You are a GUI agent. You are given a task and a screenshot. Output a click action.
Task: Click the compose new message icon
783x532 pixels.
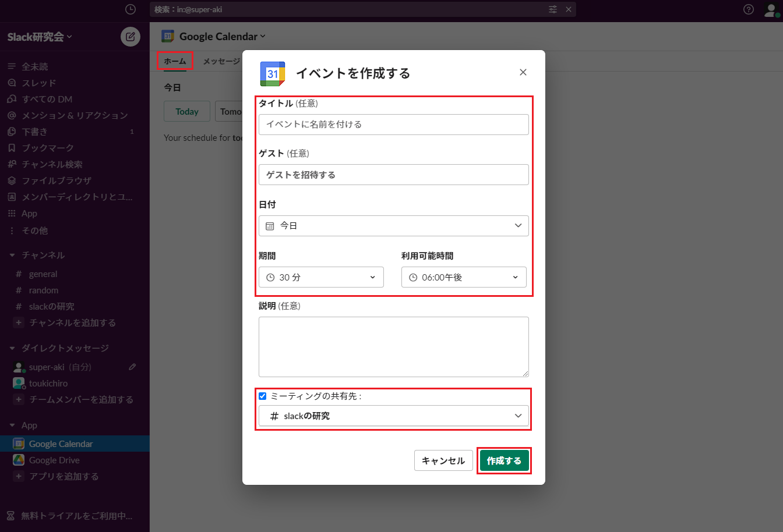[130, 37]
